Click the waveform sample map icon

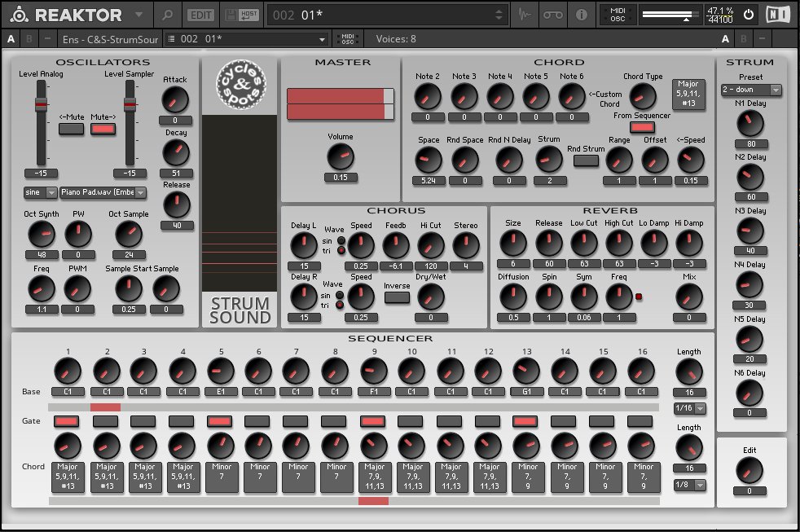point(525,15)
